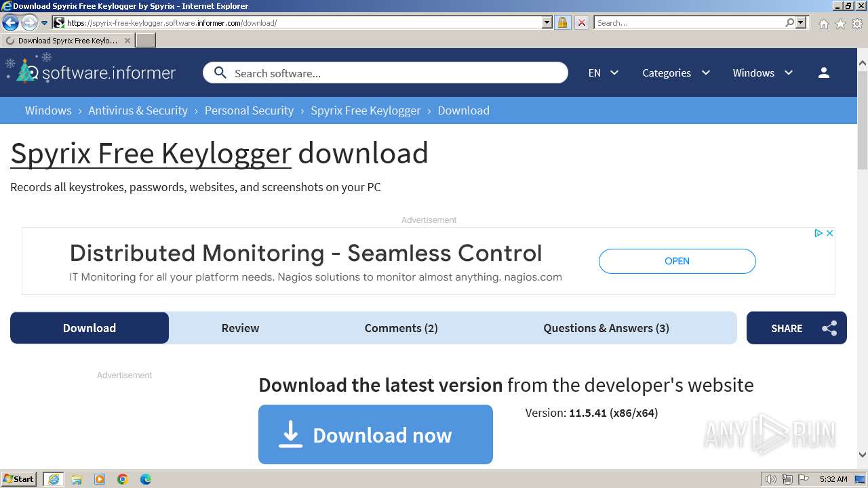Go to the Windows breadcrumb link
The height and width of the screenshot is (488, 868).
tap(48, 110)
